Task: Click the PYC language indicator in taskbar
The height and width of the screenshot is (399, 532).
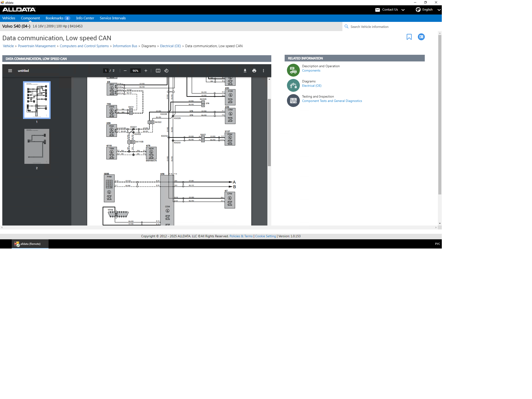Action: click(437, 244)
